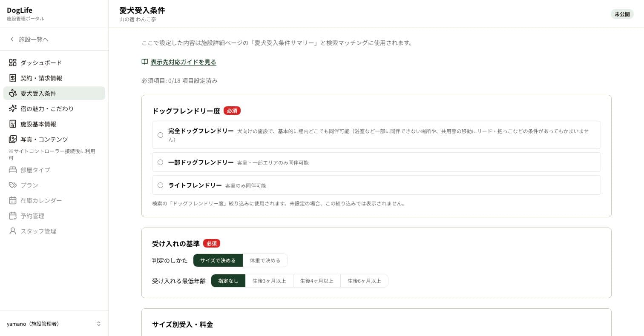Click the building icon for 施設基本情報
644x336 pixels.
coord(13,124)
